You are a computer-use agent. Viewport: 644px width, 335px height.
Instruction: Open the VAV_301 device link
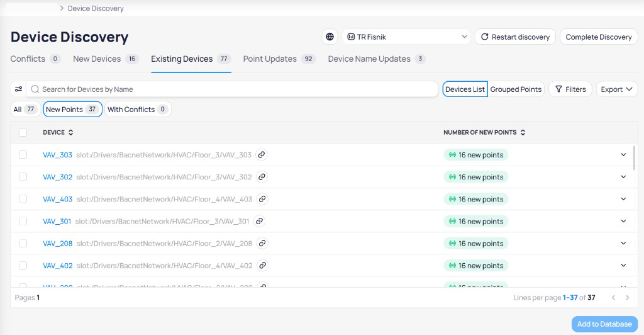point(57,222)
